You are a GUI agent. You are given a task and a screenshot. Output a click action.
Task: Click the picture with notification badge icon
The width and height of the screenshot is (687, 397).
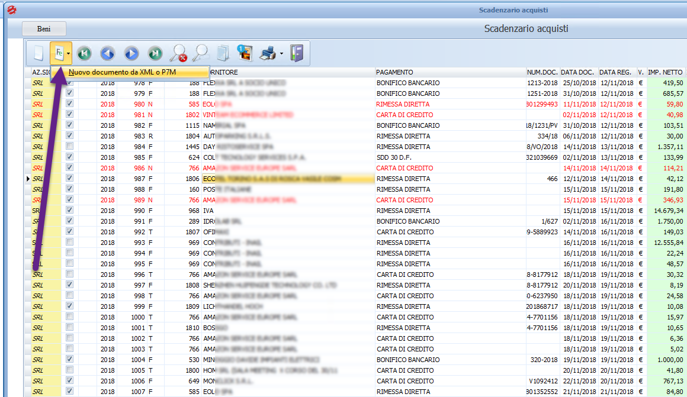point(245,53)
